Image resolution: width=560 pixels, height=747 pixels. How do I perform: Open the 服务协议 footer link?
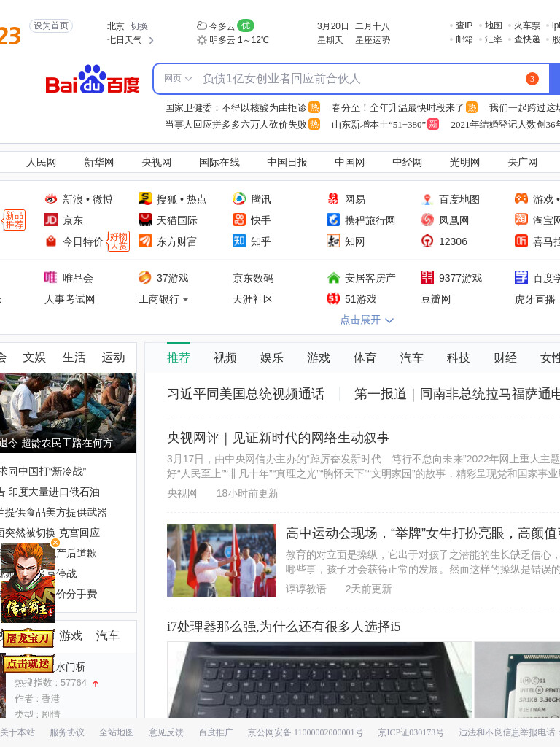click(x=67, y=732)
